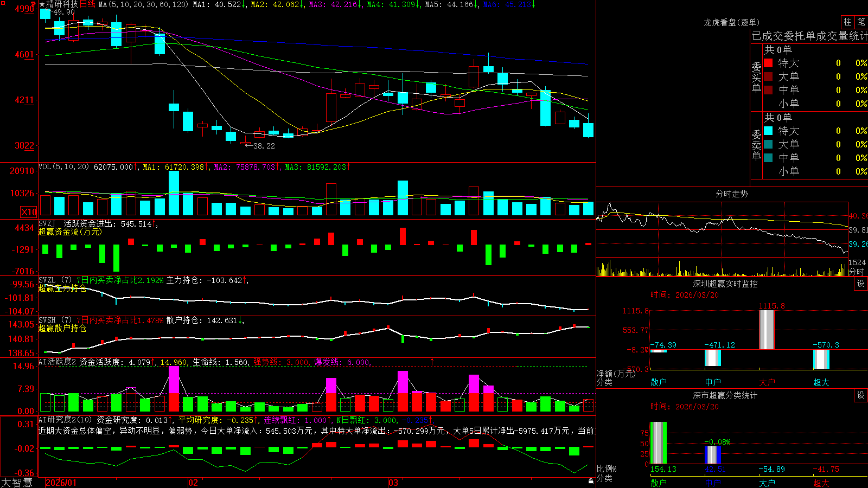Click the 日线 period label
Viewport: 868px width, 488px height.
pos(88,4)
